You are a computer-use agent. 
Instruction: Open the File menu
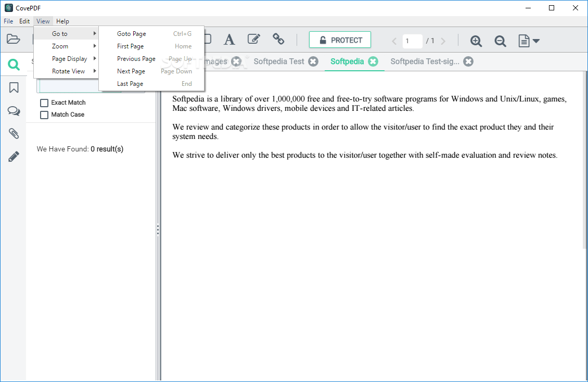click(x=8, y=21)
